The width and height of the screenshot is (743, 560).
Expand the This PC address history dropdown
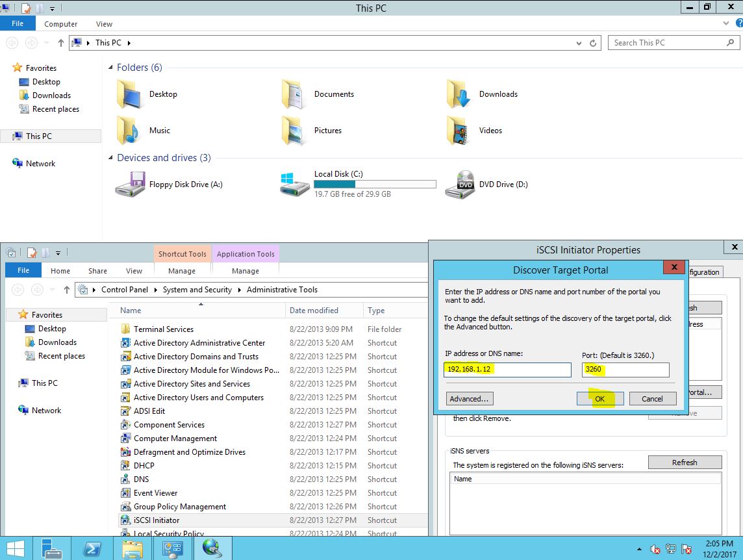tap(579, 43)
